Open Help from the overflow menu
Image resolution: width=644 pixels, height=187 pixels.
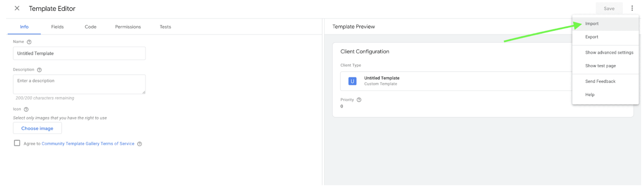[x=589, y=95]
